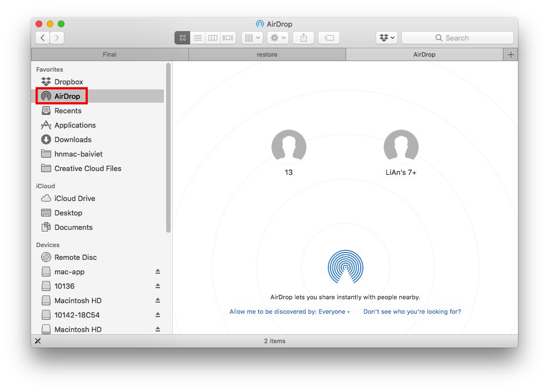
Task: Click the status bar tools icon
Action: [38, 341]
